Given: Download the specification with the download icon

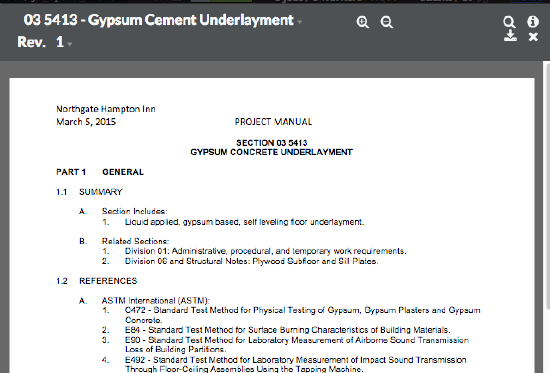Looking at the screenshot, I should pyautogui.click(x=510, y=36).
